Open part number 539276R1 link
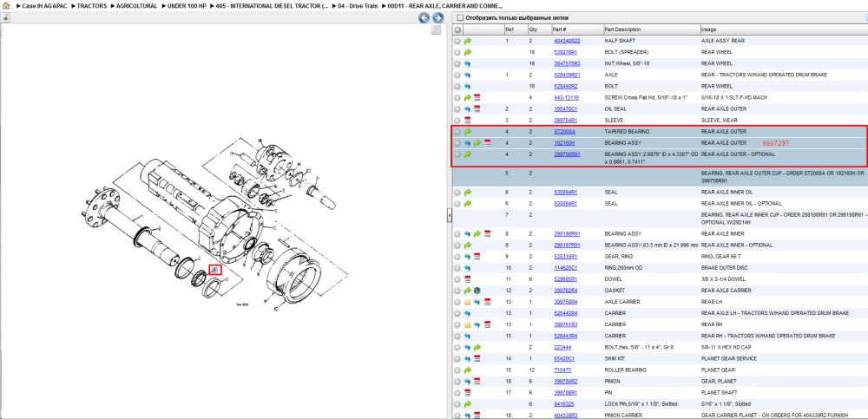868x419 pixels. point(565,52)
